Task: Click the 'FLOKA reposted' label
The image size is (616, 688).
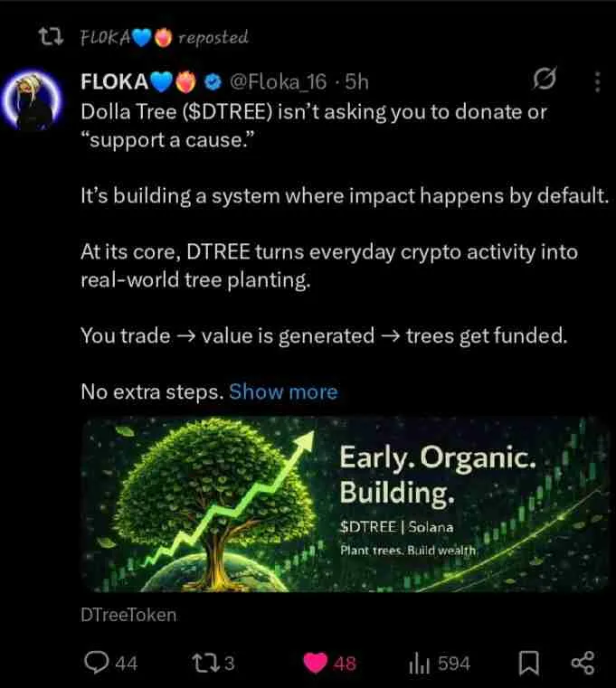Action: click(164, 37)
